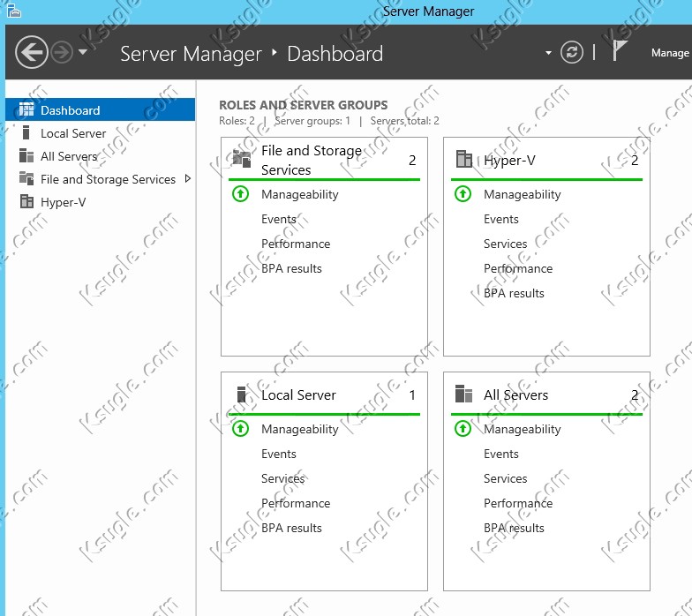Open Manageability in Local Server tile
The image size is (692, 616).
coord(300,429)
